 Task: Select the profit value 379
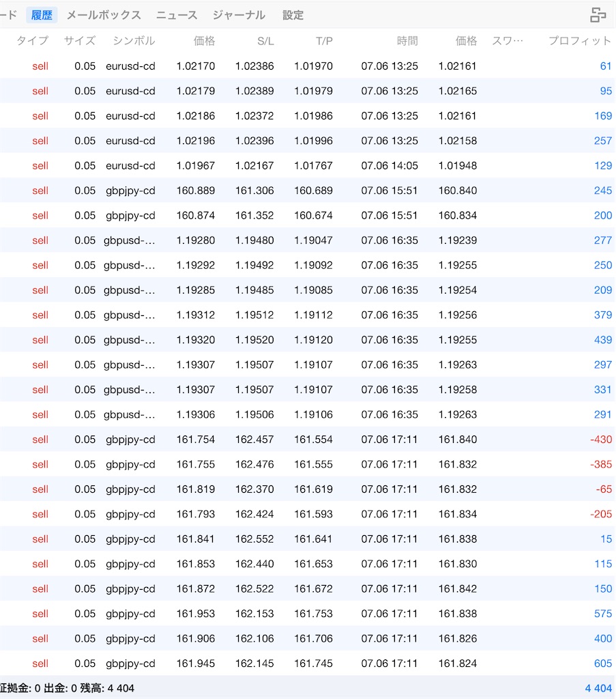pos(602,315)
